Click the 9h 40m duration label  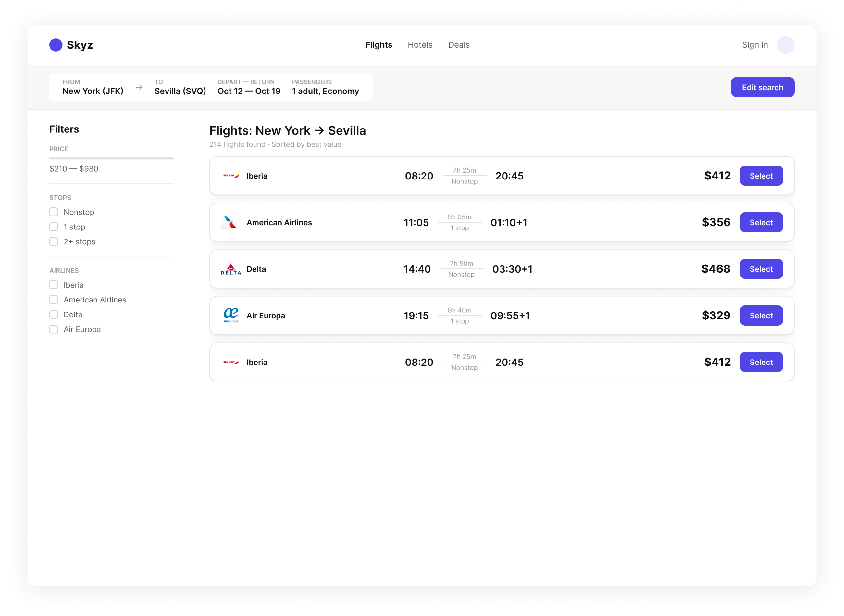(459, 310)
